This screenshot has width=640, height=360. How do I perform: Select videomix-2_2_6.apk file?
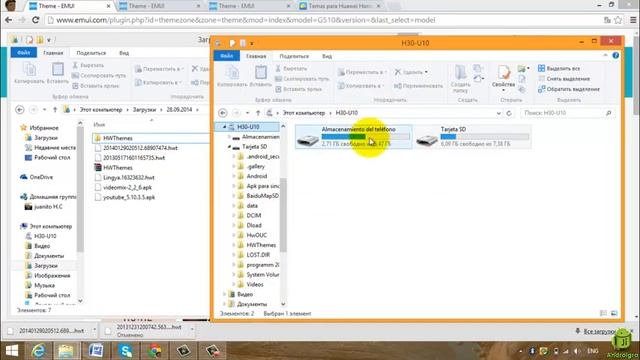click(x=127, y=187)
